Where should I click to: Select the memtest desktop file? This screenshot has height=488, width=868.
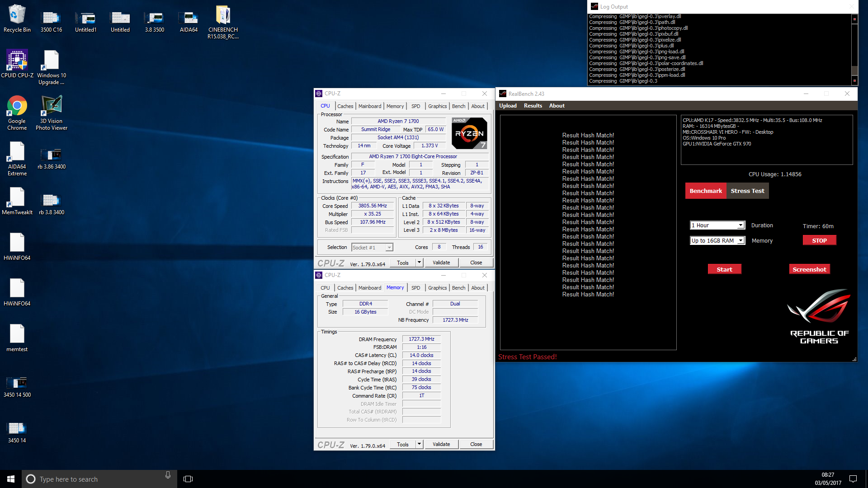(x=17, y=338)
